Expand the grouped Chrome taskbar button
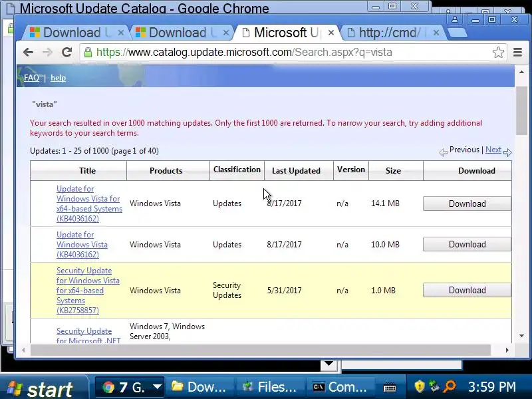The height and width of the screenshot is (399, 532). pyautogui.click(x=130, y=387)
